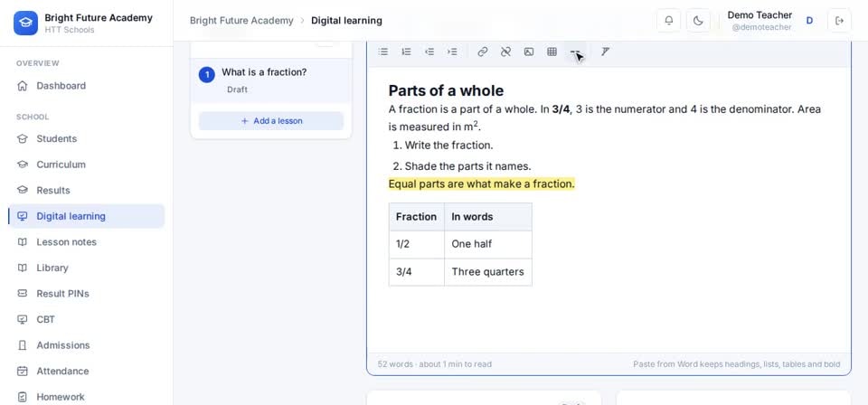Open CBT section
Viewport: 868px width, 405px height.
click(87, 319)
